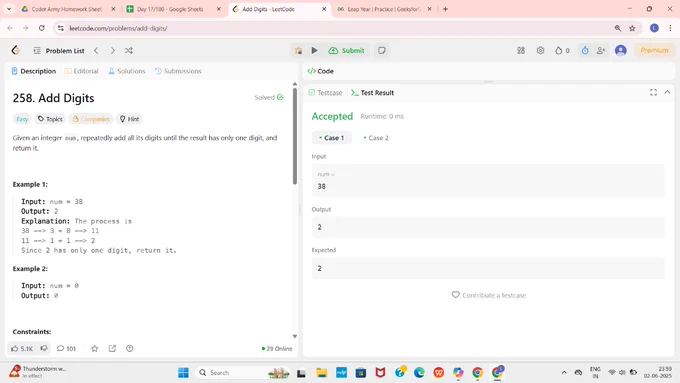Run the code with play button

click(x=314, y=50)
